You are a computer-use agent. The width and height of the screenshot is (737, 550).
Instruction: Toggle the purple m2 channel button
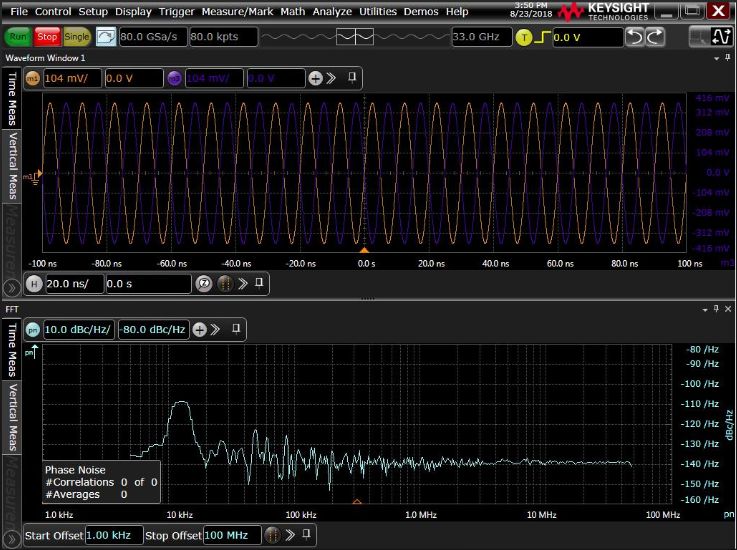coord(175,78)
